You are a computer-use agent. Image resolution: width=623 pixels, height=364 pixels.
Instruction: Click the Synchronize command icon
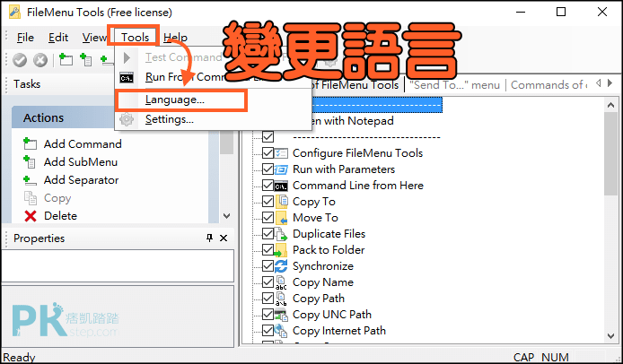click(281, 266)
